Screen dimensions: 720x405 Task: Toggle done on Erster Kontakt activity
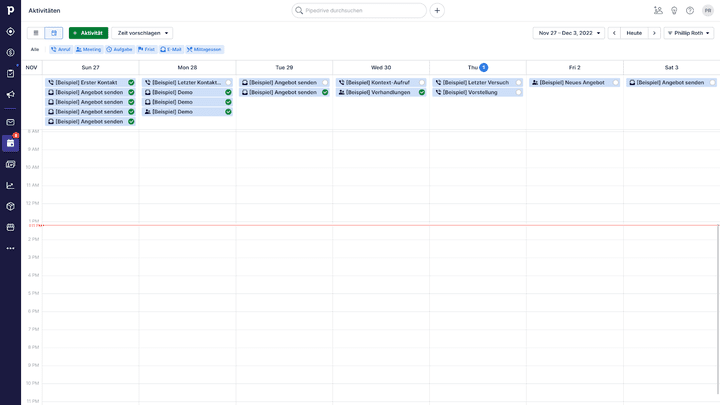click(x=131, y=83)
